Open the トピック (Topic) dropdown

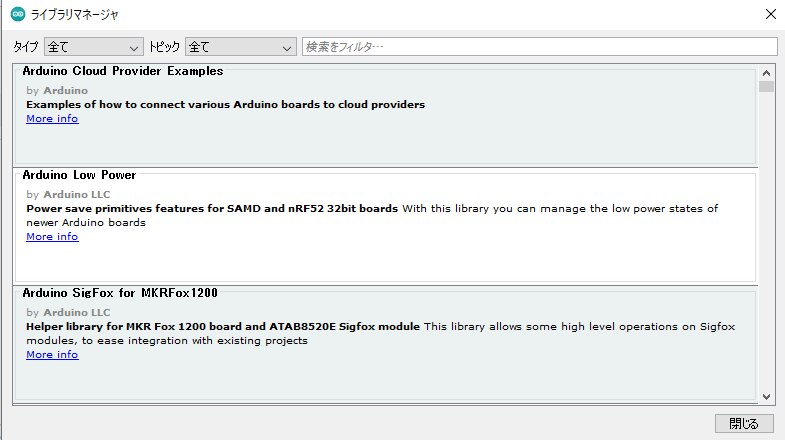coord(240,47)
